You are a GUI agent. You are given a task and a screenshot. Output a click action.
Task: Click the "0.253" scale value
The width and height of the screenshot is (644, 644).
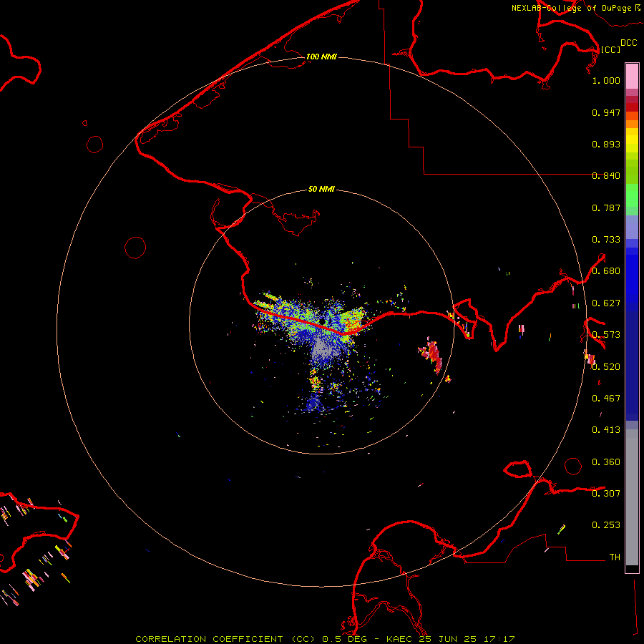click(x=606, y=525)
